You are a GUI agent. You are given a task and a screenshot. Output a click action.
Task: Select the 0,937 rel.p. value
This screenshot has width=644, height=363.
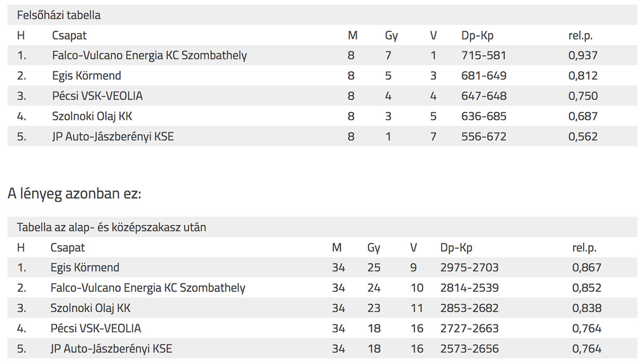[x=583, y=55]
